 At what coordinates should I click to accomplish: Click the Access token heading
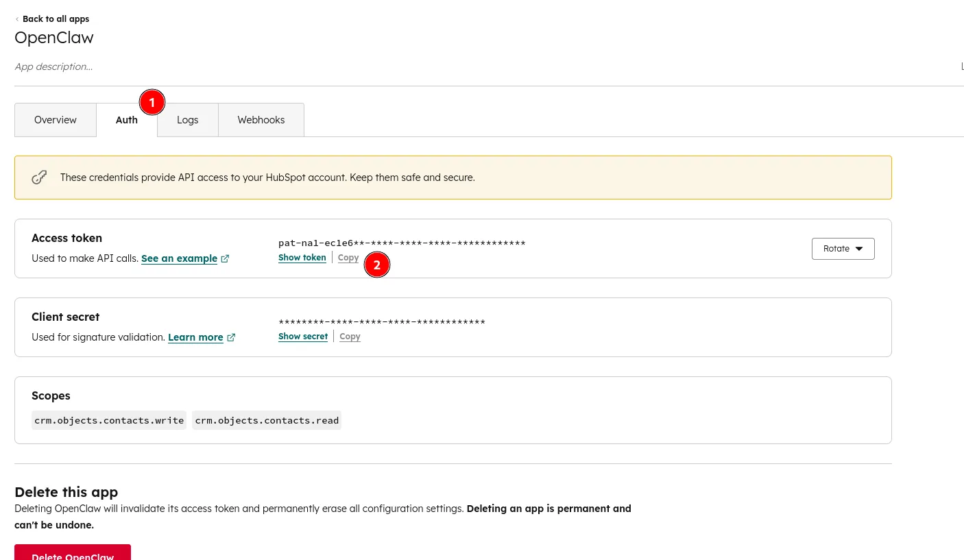pyautogui.click(x=67, y=238)
